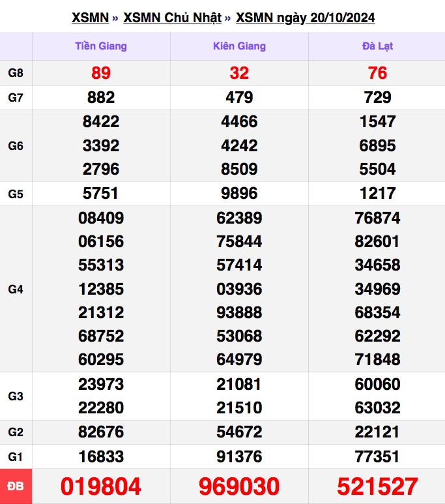
Task: Click Tiền Giang G1 number 16833
Action: point(101,456)
